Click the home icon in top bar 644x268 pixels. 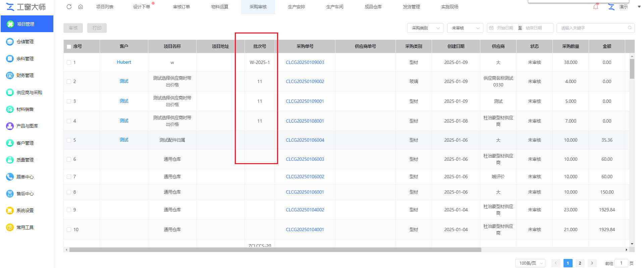(80, 7)
